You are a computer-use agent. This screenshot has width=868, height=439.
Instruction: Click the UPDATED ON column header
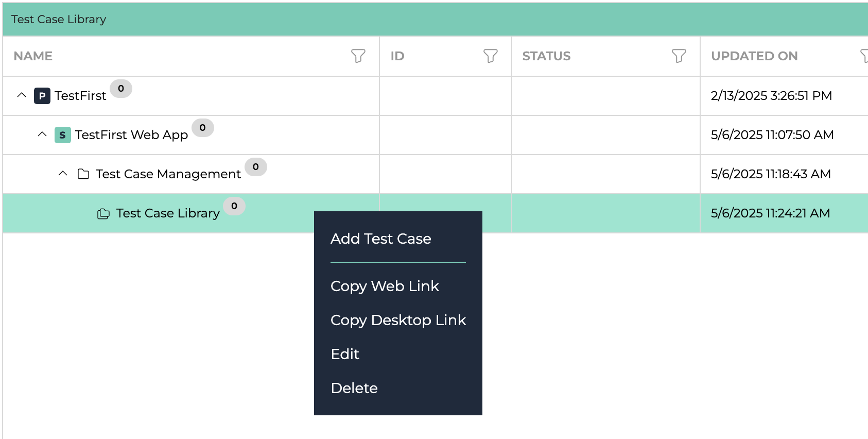click(754, 56)
